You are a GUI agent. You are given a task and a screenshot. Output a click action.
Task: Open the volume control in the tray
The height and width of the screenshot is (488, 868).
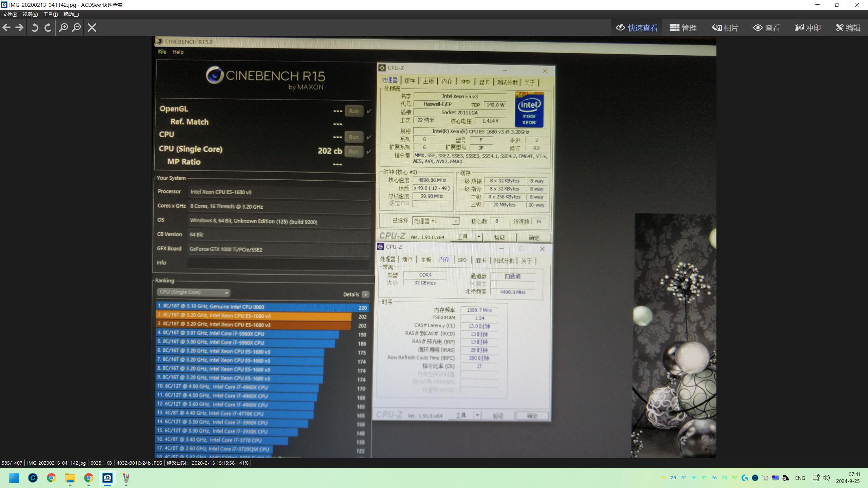pyautogui.click(x=826, y=478)
